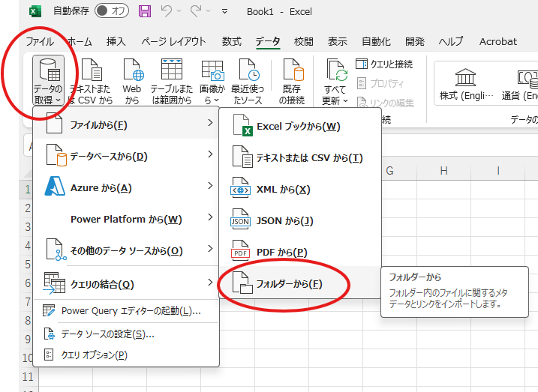Open 画像から camera dropdown button
The width and height of the screenshot is (538, 392).
(x=212, y=81)
